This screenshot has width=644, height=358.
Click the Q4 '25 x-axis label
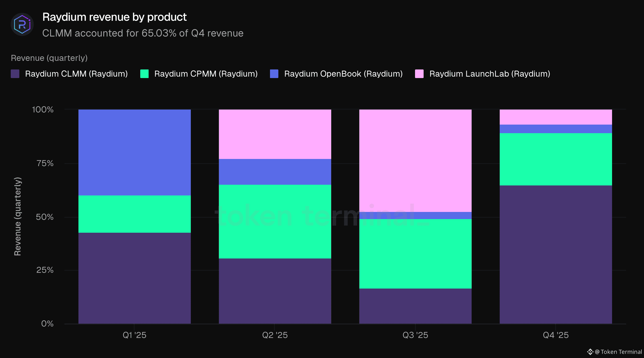(x=556, y=335)
